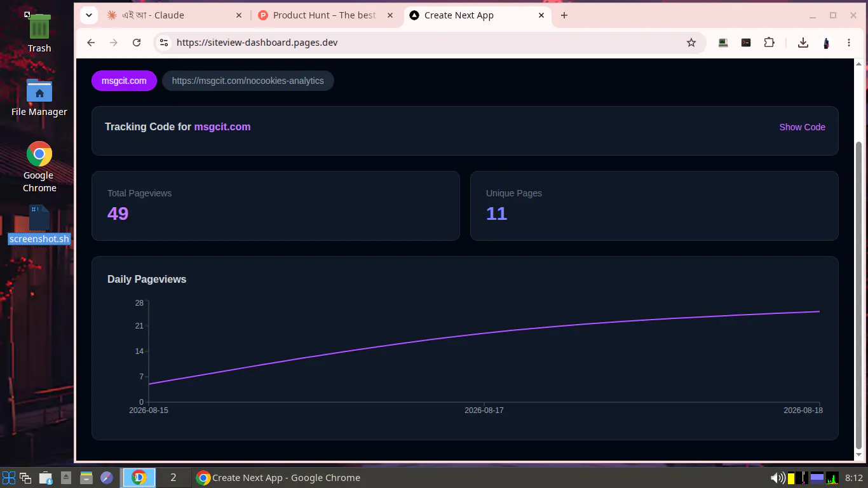Click the scrollbar down arrow
The image size is (868, 488).
(860, 455)
